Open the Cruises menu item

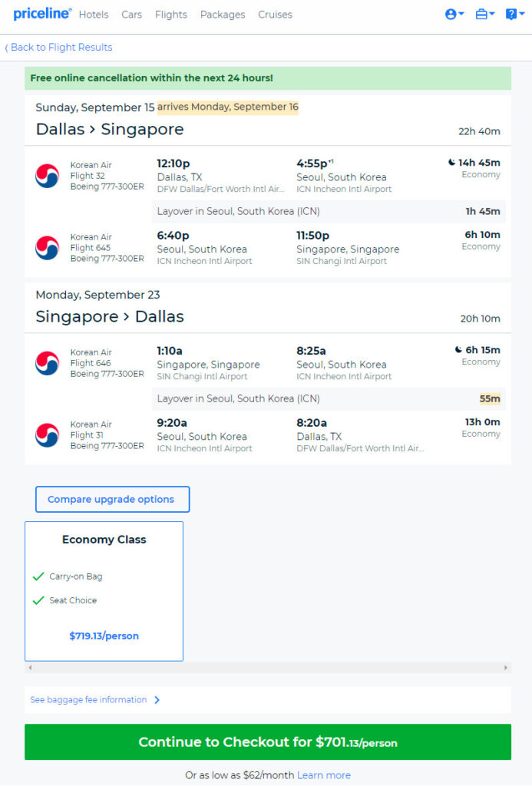(275, 15)
